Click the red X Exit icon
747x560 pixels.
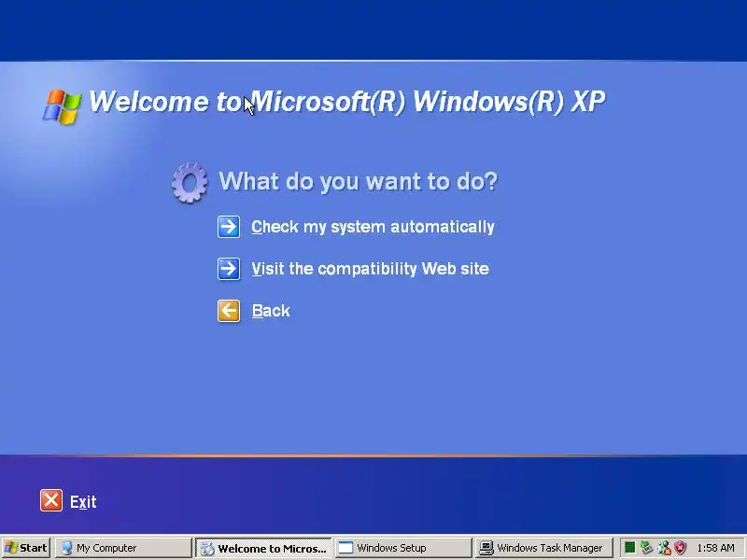tap(51, 500)
